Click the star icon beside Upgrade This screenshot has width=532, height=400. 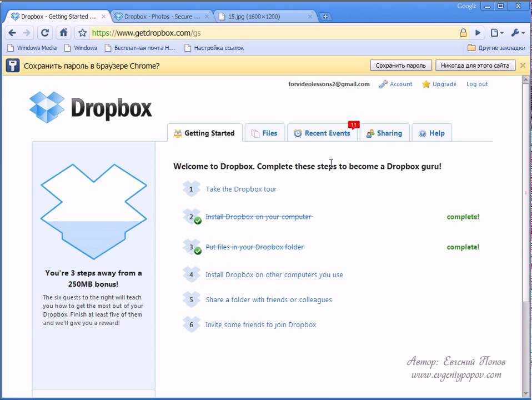click(x=426, y=84)
